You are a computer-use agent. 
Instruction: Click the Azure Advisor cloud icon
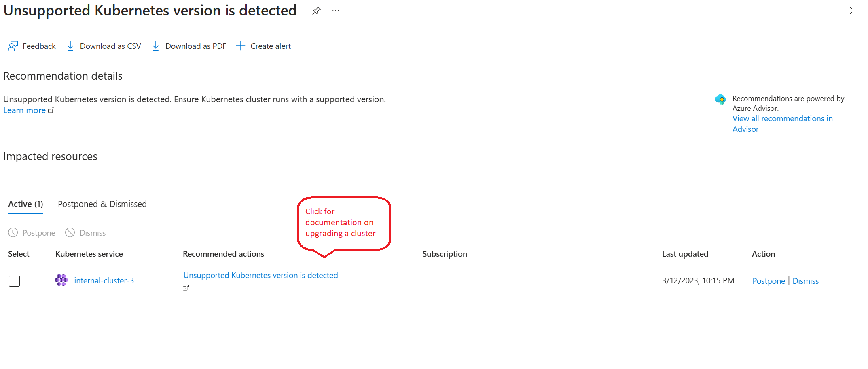tap(720, 99)
